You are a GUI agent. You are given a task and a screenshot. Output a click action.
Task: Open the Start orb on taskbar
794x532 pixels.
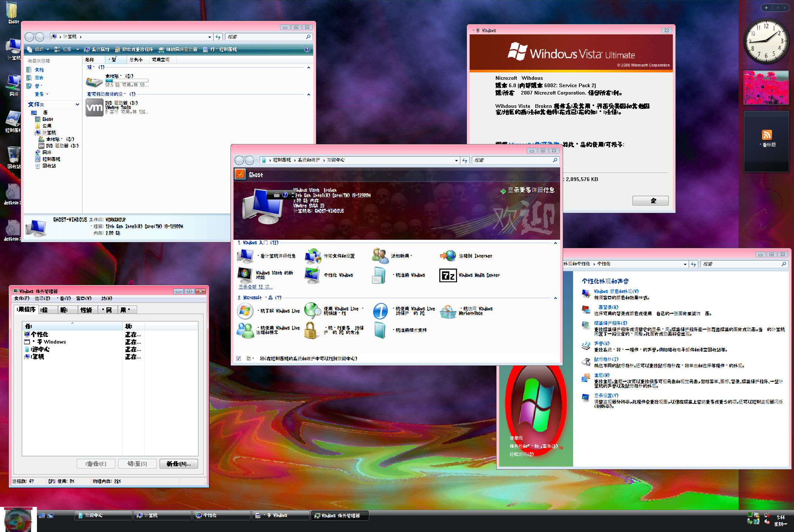click(x=18, y=520)
